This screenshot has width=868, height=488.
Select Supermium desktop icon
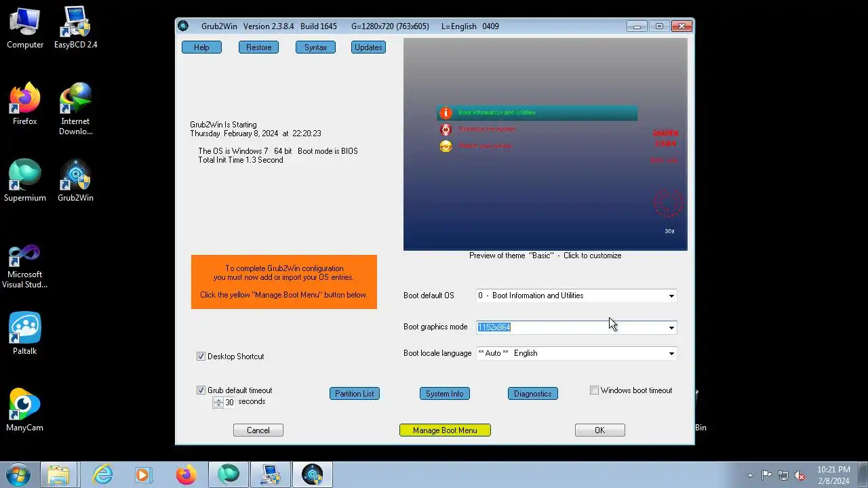coord(25,180)
